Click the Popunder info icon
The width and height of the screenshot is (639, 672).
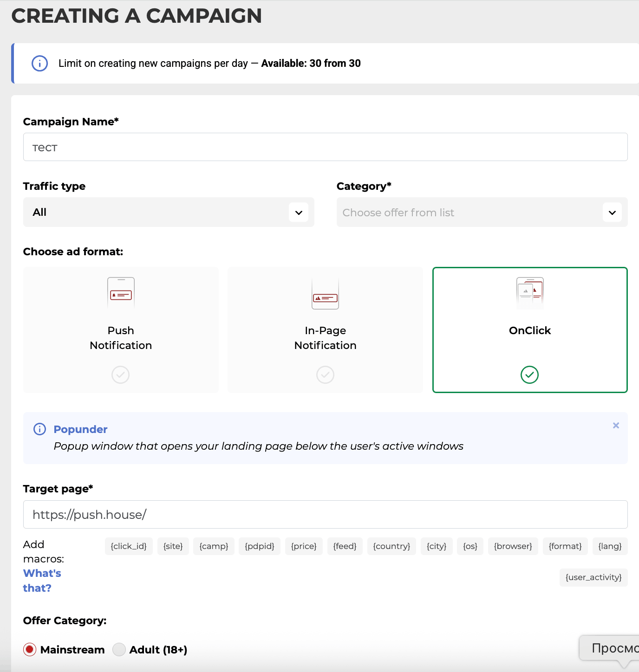(x=40, y=429)
